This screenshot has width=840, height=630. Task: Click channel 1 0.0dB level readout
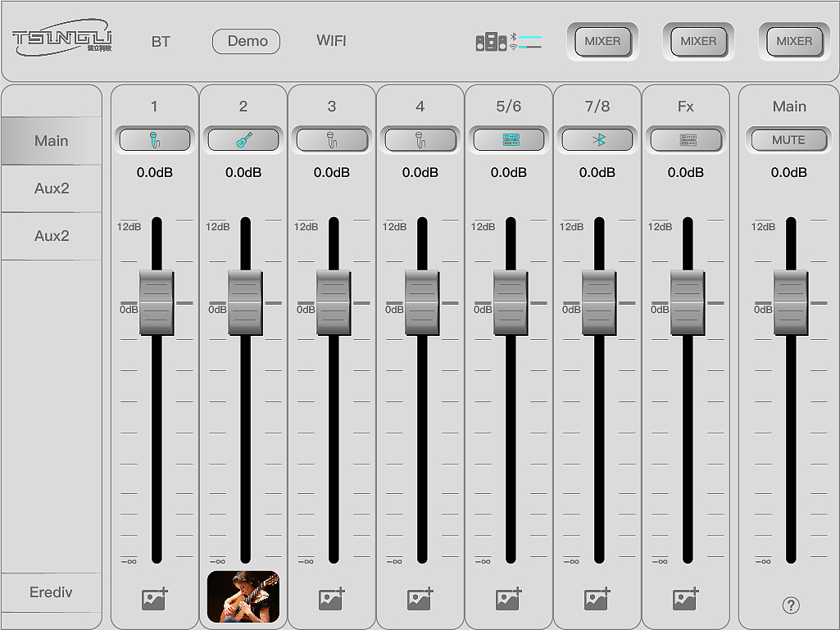pos(155,173)
